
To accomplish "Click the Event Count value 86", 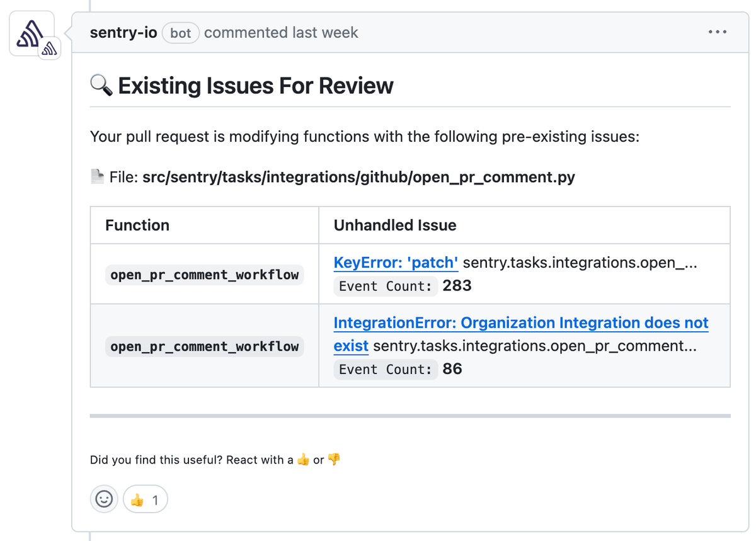I will [x=452, y=369].
